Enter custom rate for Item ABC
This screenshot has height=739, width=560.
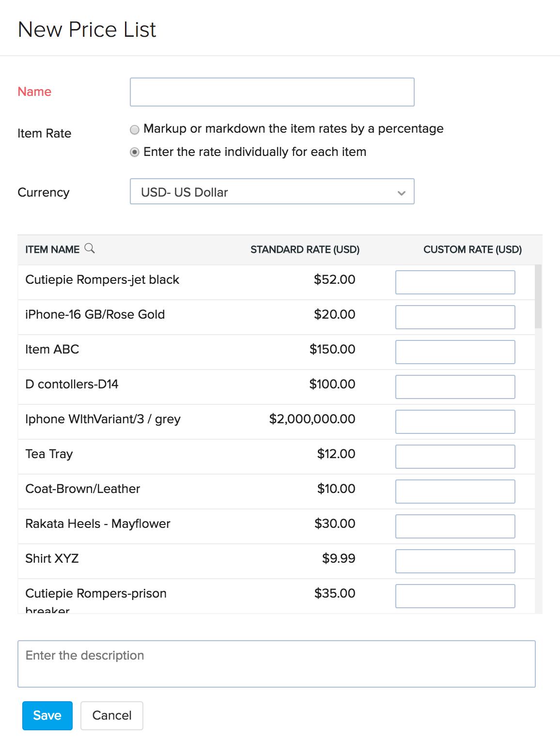(x=454, y=352)
